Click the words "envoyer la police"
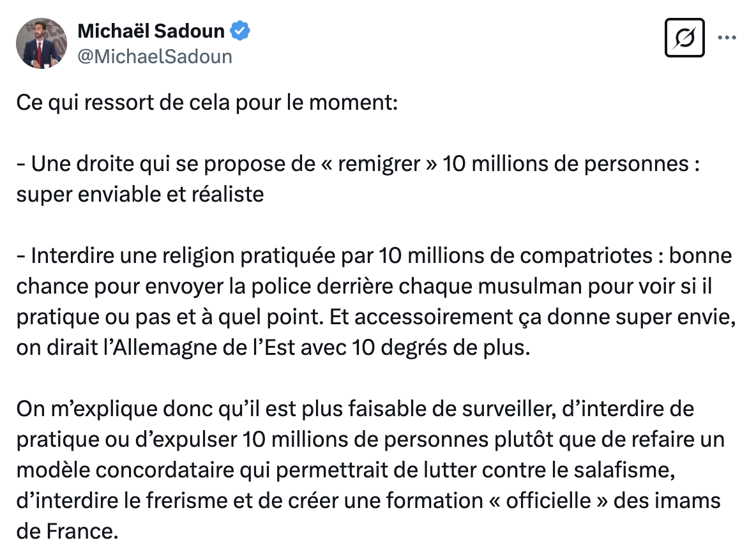This screenshot has width=756, height=554. (x=232, y=287)
